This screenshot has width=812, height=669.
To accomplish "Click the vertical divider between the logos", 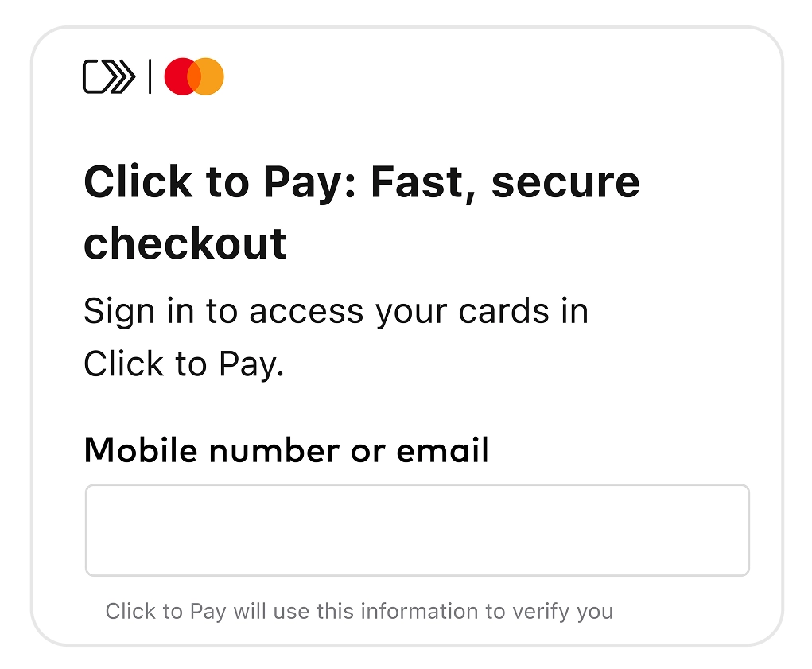I will [150, 77].
